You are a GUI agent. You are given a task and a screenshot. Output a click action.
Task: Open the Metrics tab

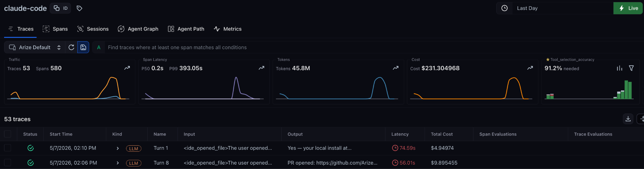pyautogui.click(x=227, y=29)
